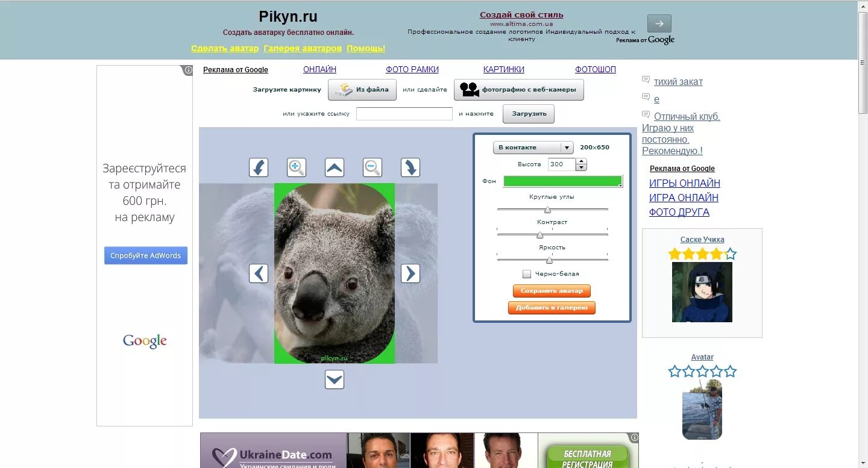Click the koala avatar preview image
868x468 pixels.
[335, 273]
